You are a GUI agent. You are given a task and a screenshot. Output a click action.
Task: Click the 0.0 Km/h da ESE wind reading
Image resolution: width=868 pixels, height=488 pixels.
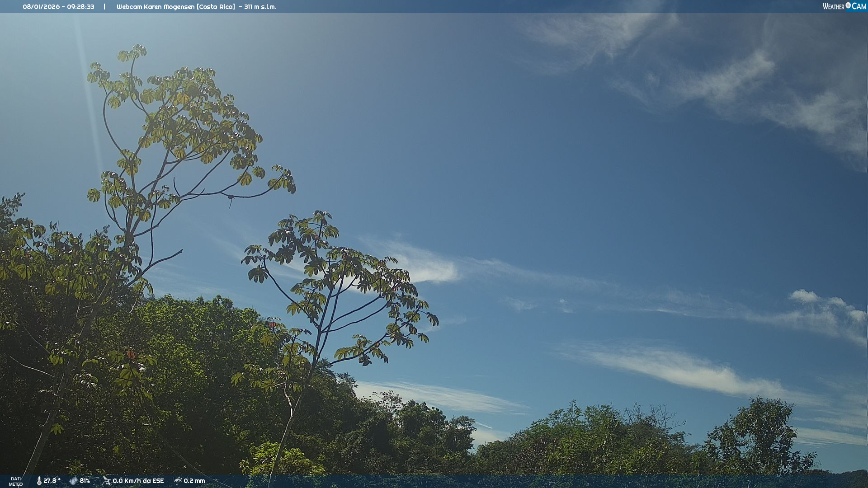point(138,481)
